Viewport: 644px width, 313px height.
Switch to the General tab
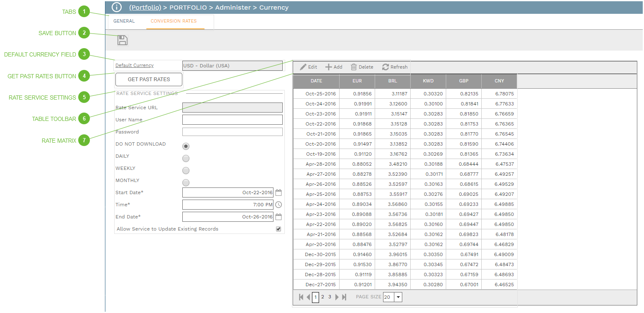pos(124,21)
